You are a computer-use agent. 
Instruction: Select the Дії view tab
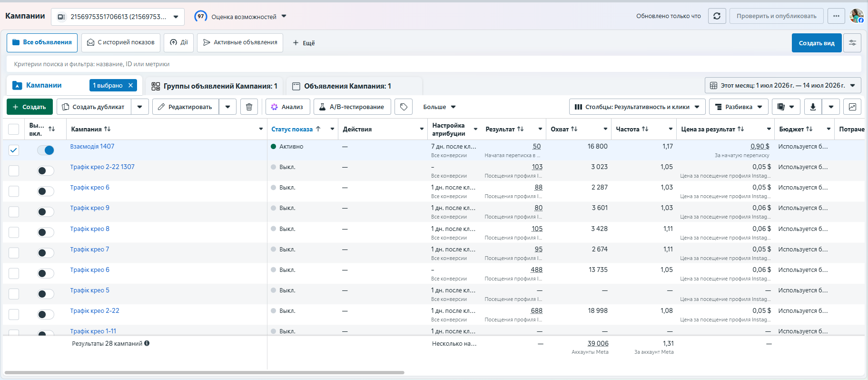[x=179, y=42]
